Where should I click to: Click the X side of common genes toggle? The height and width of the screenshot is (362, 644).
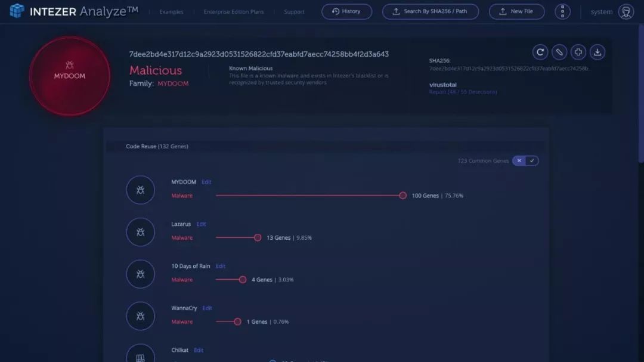[x=519, y=160]
